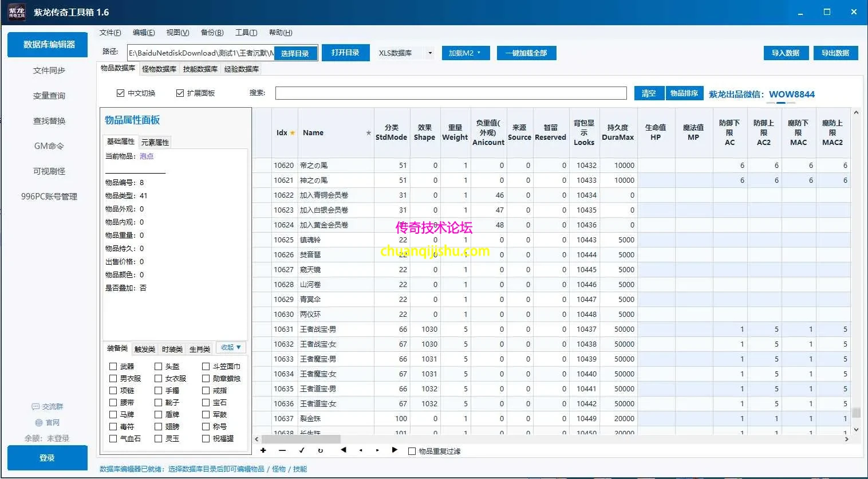This screenshot has height=479, width=868.
Task: Collapse the filter panel with 收起
Action: tap(231, 348)
